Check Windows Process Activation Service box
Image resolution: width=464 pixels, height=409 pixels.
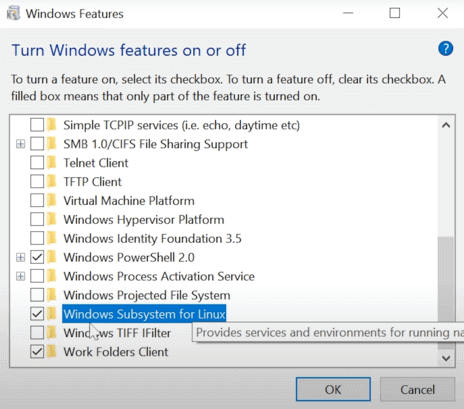pos(37,276)
